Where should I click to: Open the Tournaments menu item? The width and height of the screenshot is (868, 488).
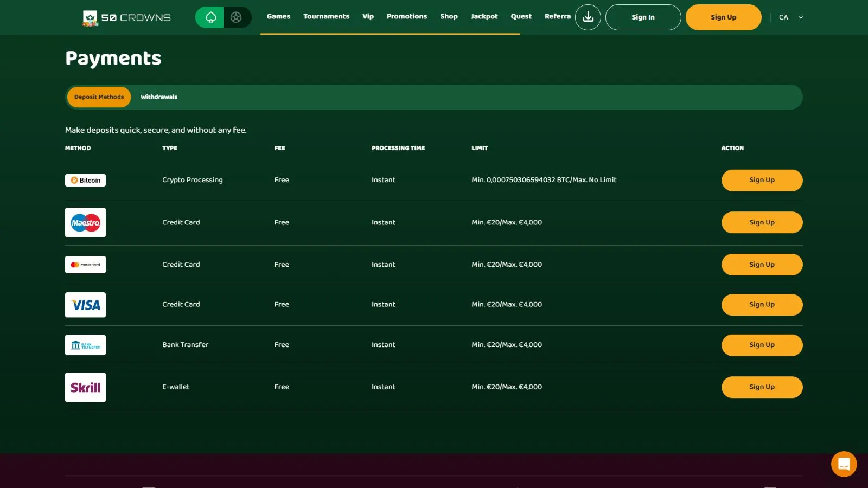click(x=326, y=16)
